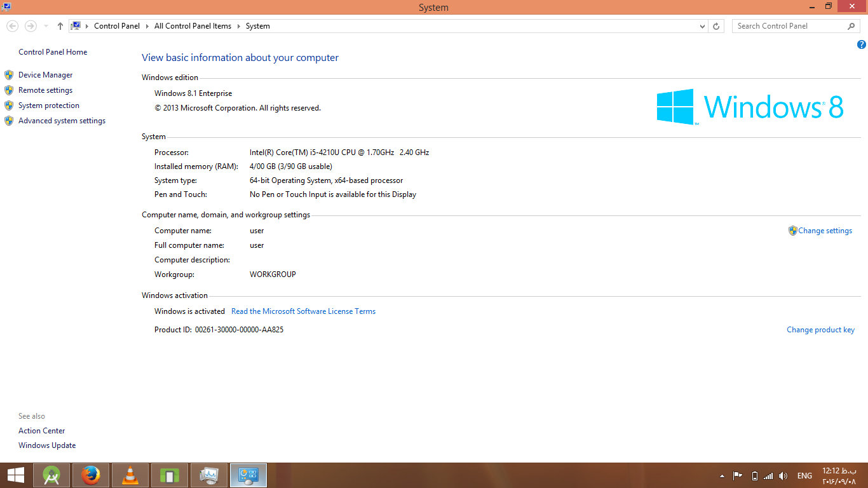
Task: Open Advanced system settings
Action: pyautogui.click(x=62, y=121)
